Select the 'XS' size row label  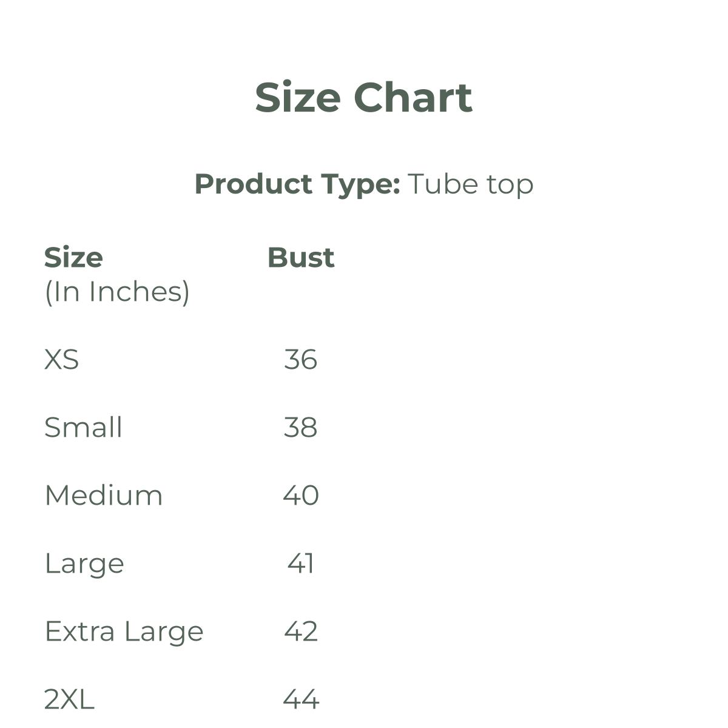tap(61, 360)
